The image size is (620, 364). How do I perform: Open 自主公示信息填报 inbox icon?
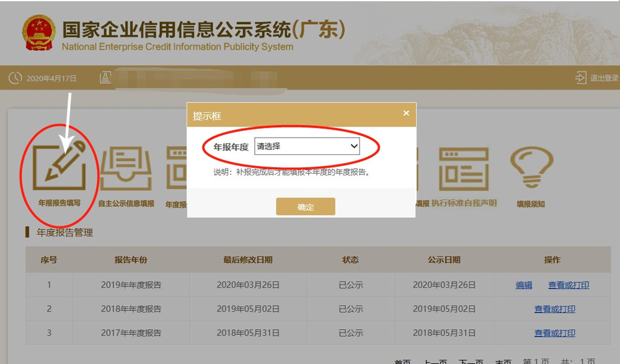pos(126,169)
